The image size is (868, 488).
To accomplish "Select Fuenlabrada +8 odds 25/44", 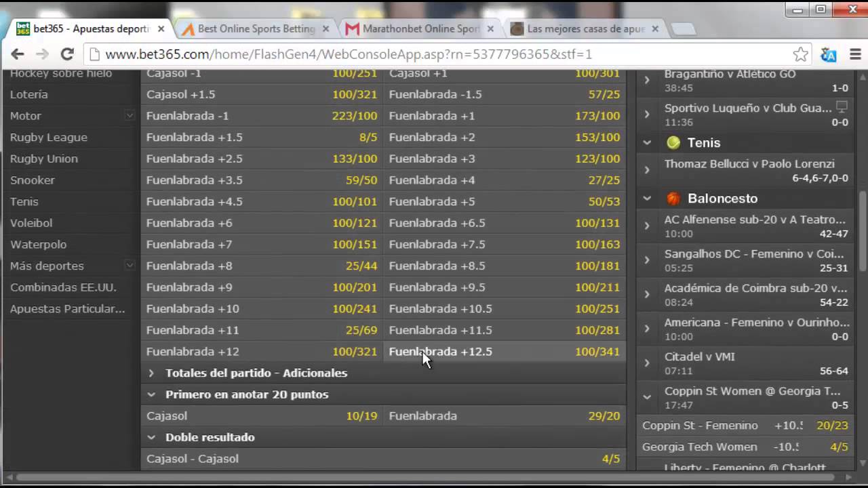I will pos(262,266).
